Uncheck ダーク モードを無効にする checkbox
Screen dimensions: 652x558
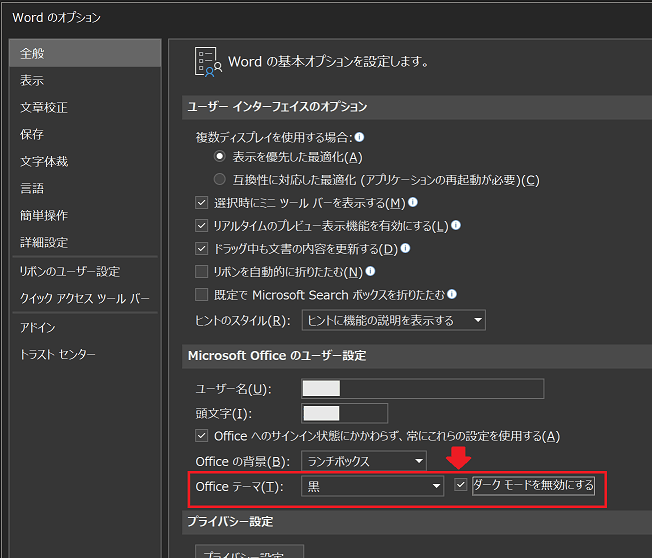pos(460,485)
